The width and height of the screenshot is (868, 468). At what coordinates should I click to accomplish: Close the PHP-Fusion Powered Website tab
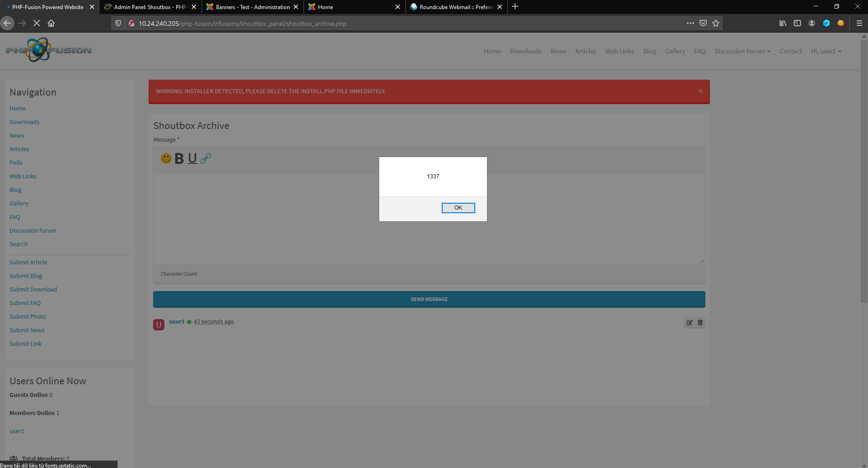pyautogui.click(x=92, y=7)
